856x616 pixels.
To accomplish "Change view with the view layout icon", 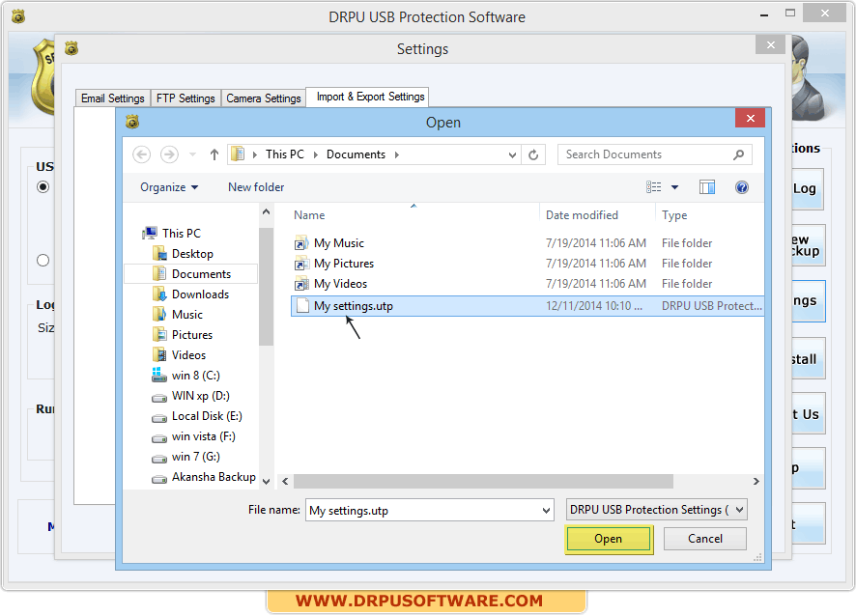I will coord(653,187).
